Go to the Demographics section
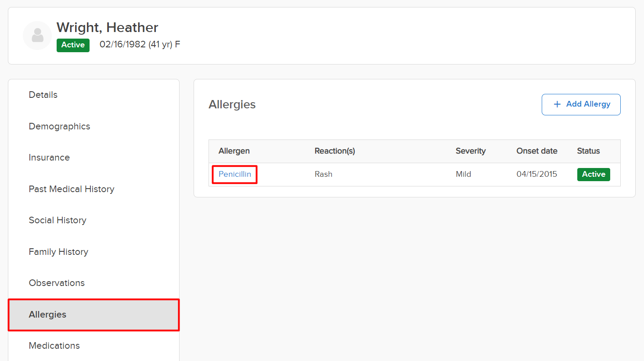Image resolution: width=644 pixels, height=361 pixels. [x=59, y=126]
